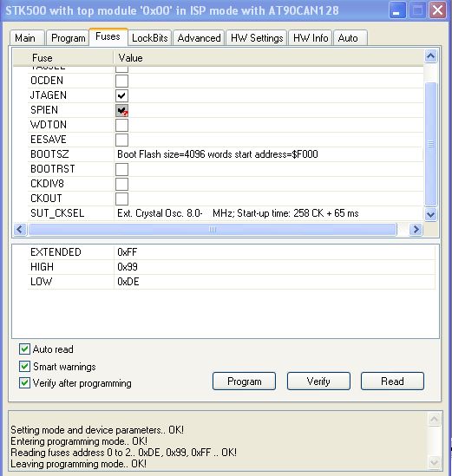
Task: Click the 'Reading fuses address 0 to 2' log line
Action: point(123,453)
